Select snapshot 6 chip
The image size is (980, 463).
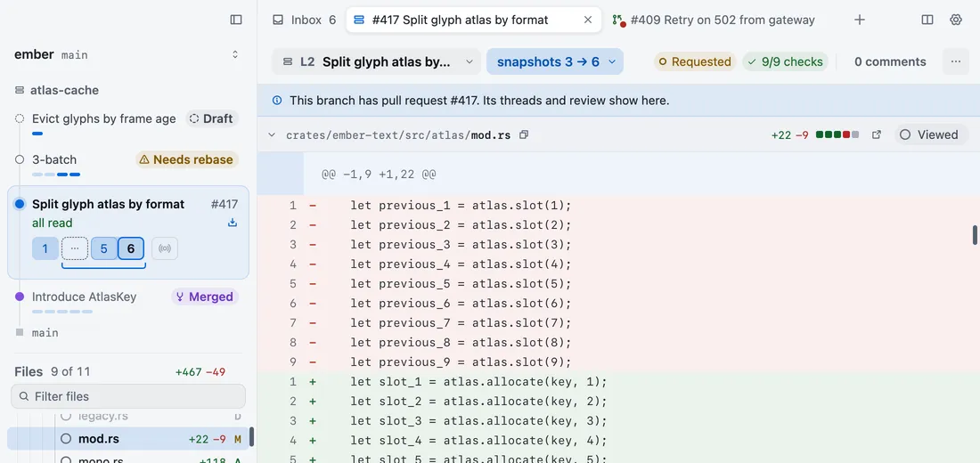(x=131, y=248)
